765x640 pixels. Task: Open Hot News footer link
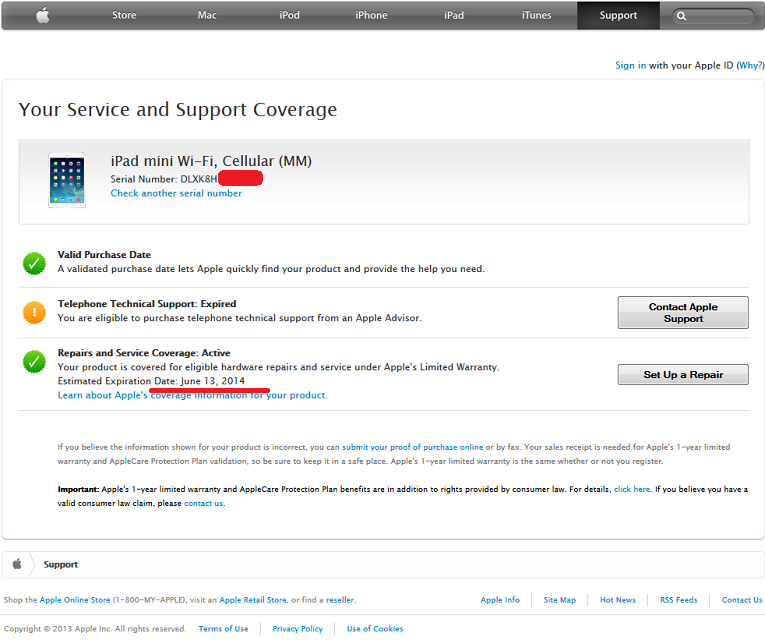618,600
